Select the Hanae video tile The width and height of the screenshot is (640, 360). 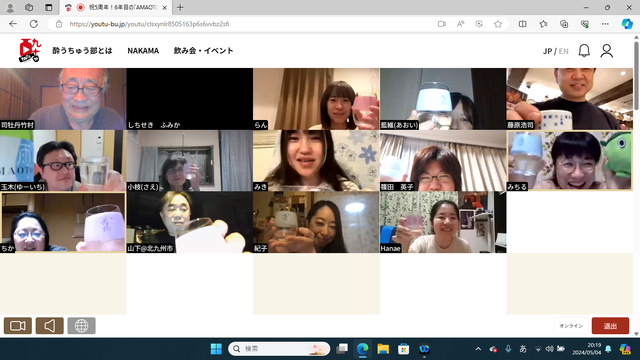(x=443, y=222)
